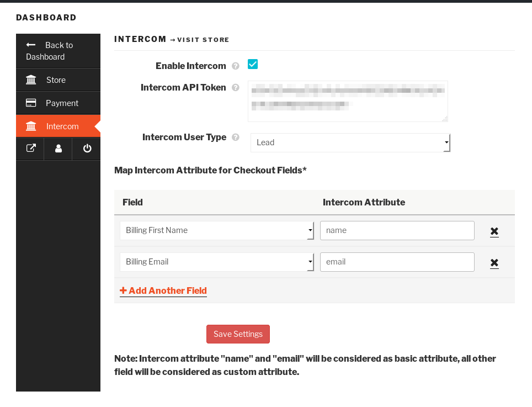Go back to Dashboard from sidebar
This screenshot has height=407, width=532.
coord(58,51)
